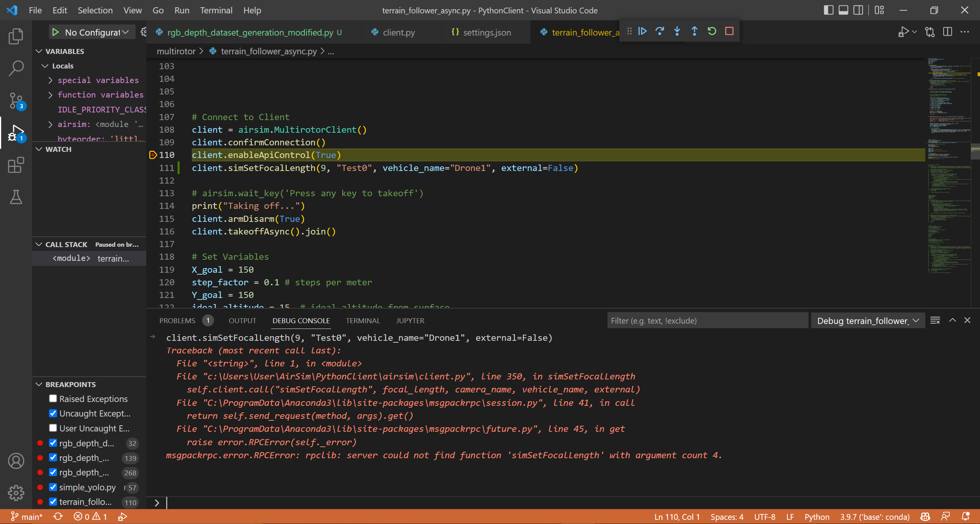980x524 pixels.
Task: Open the Run menu
Action: (181, 10)
